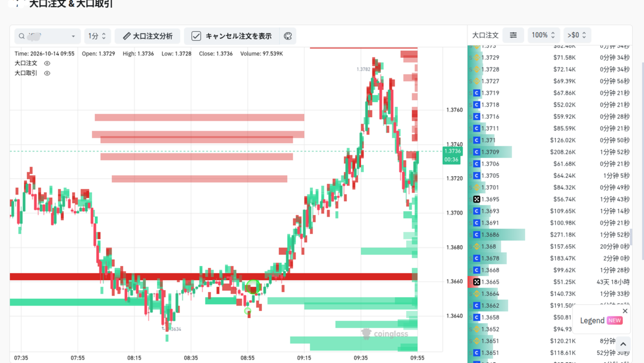644x363 pixels.
Task: Click the 43天 18小時 duration cell
Action: click(x=613, y=282)
